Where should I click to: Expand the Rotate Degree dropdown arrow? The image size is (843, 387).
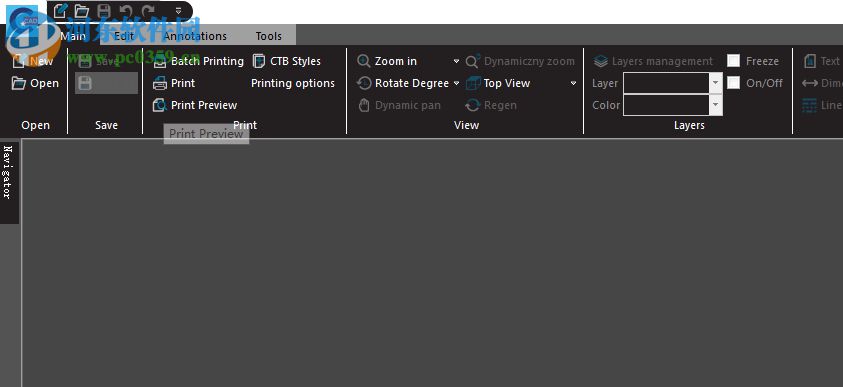click(456, 83)
